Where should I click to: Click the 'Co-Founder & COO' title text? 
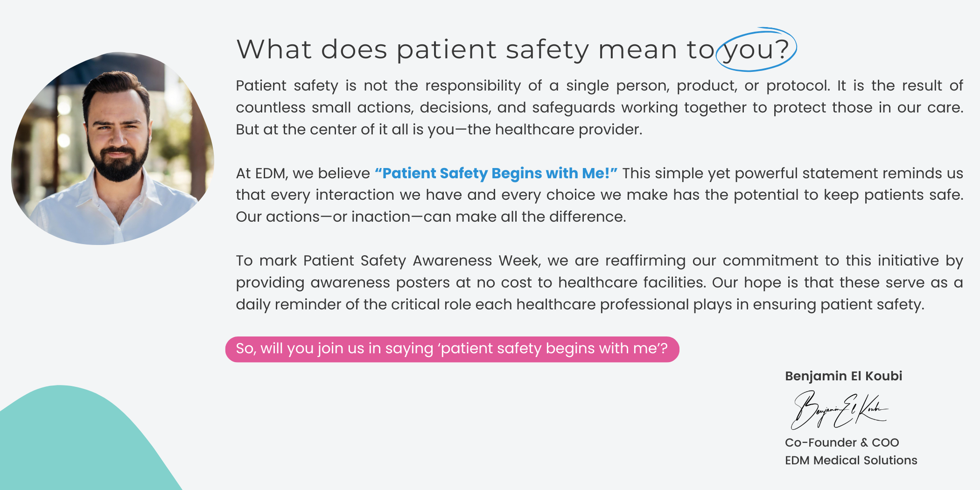point(841,442)
